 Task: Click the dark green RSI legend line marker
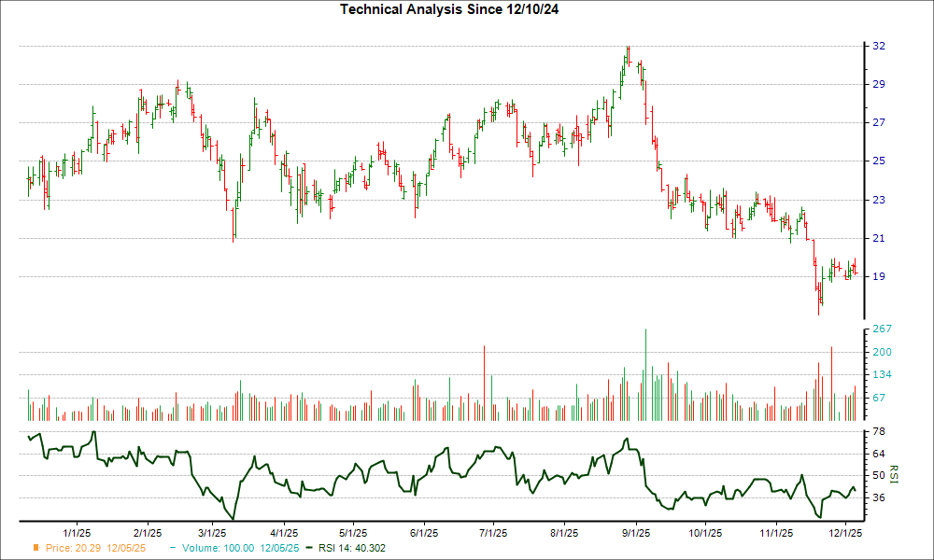pos(309,548)
